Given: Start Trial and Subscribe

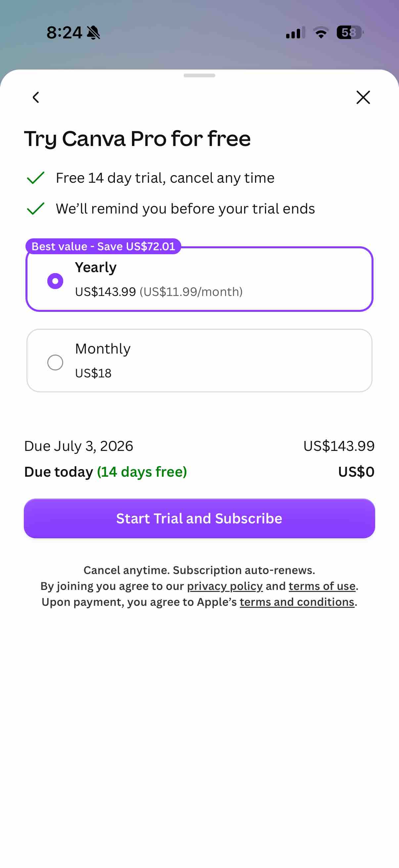Looking at the screenshot, I should click(199, 518).
